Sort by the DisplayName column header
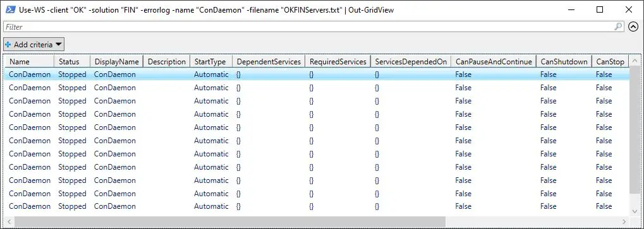Screen dimensions: 644x229 coord(117,61)
